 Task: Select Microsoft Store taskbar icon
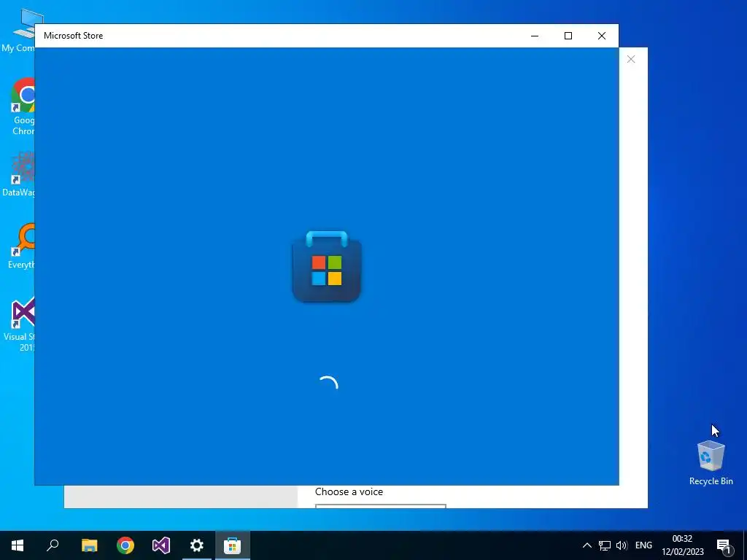(233, 545)
